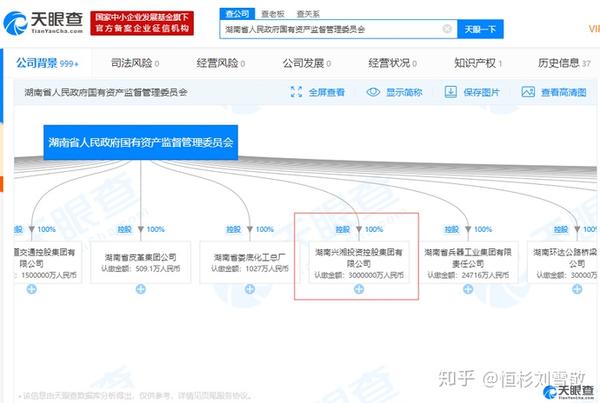Expand the 湖南省茨基集团公司 plus icon
Viewport: 600px width, 403px height.
[141, 289]
